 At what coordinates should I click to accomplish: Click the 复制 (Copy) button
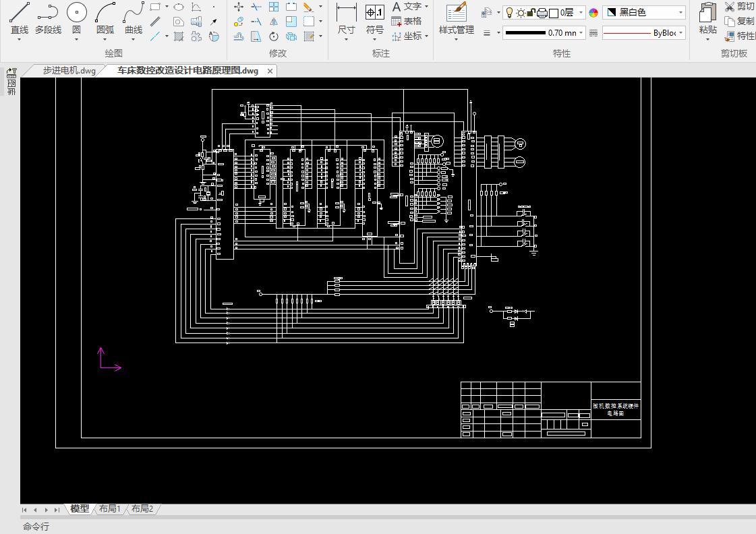(x=739, y=21)
